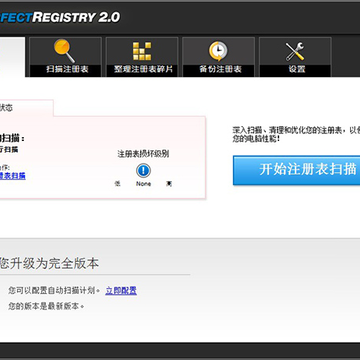The height and width of the screenshot is (360, 360).
Task: Open the 设置 tab
Action: 295,57
